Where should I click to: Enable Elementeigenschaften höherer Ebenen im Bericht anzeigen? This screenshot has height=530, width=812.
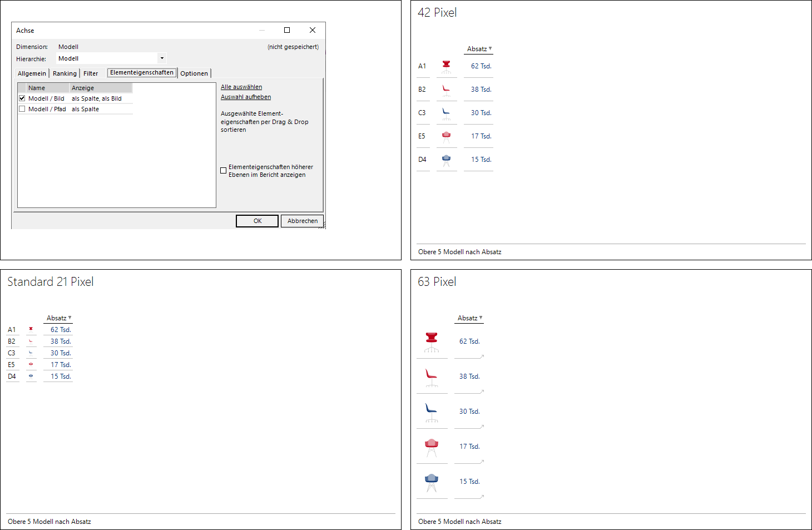tap(224, 171)
